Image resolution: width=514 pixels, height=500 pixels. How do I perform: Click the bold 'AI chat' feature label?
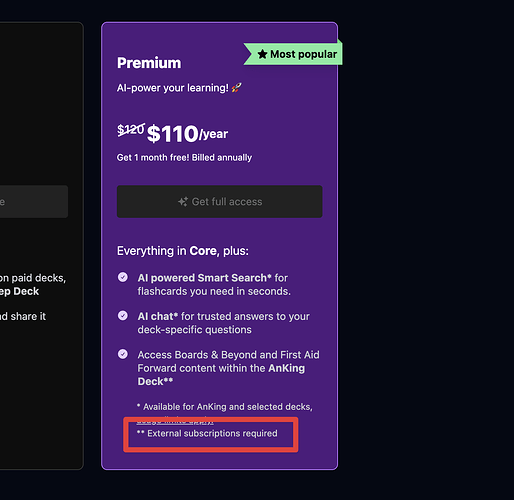pos(158,316)
